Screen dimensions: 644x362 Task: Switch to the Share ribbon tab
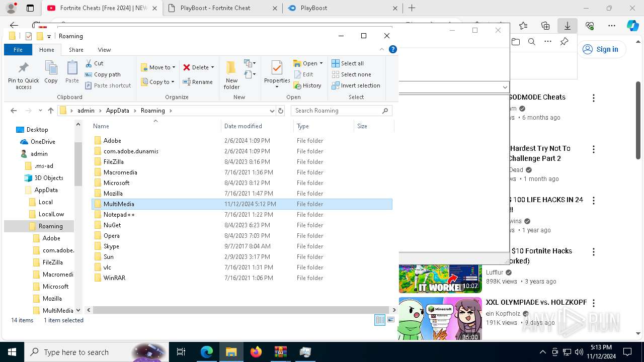pyautogui.click(x=76, y=50)
